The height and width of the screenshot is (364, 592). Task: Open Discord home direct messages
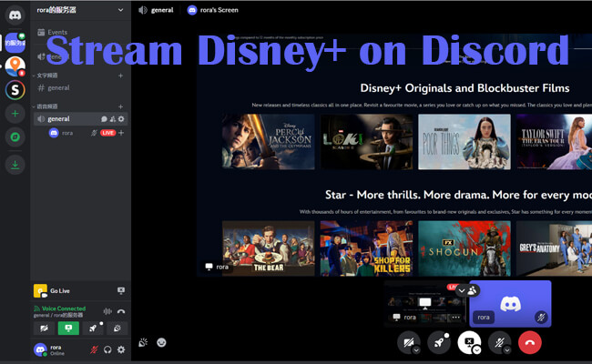15,15
